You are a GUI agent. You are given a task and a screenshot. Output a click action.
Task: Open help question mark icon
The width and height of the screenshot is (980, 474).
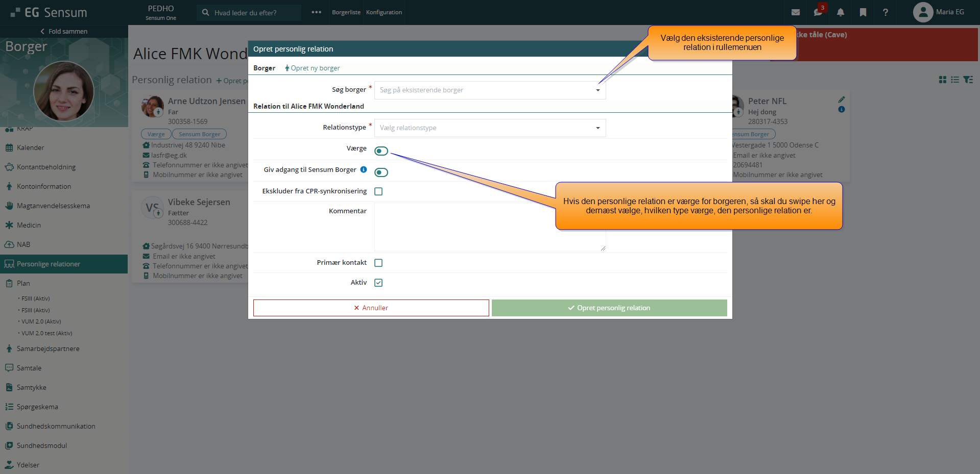click(x=885, y=12)
